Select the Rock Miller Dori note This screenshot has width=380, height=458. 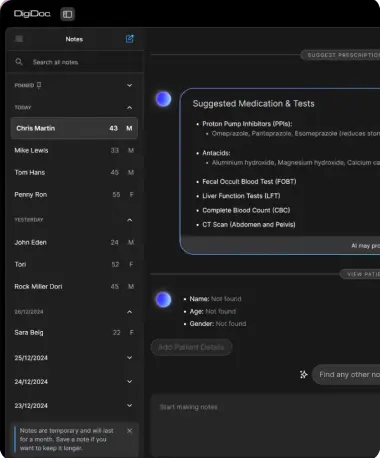pyautogui.click(x=74, y=287)
